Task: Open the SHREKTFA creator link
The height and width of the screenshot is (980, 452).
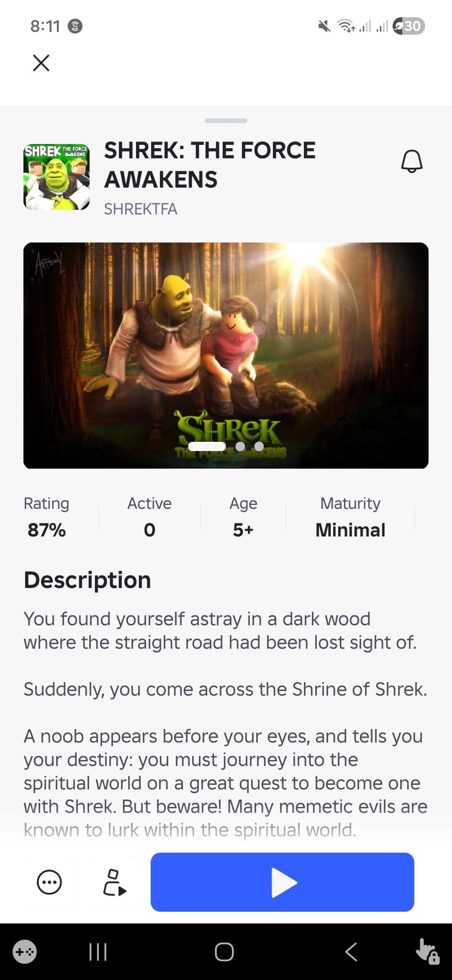Action: point(141,209)
